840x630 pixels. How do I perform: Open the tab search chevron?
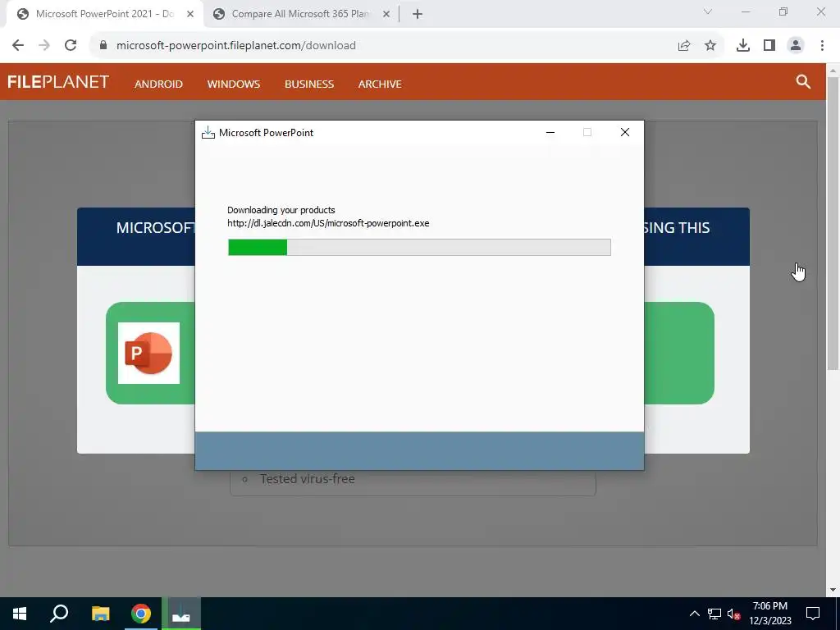point(708,11)
